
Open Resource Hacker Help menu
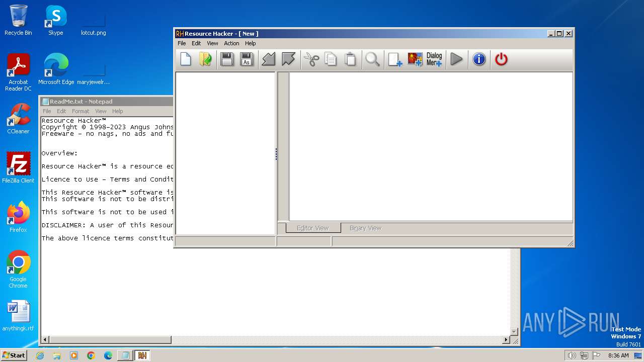(x=250, y=43)
